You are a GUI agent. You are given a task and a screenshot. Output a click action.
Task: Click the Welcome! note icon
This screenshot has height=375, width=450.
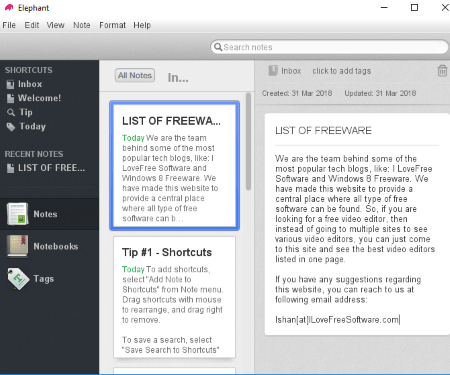tap(11, 98)
